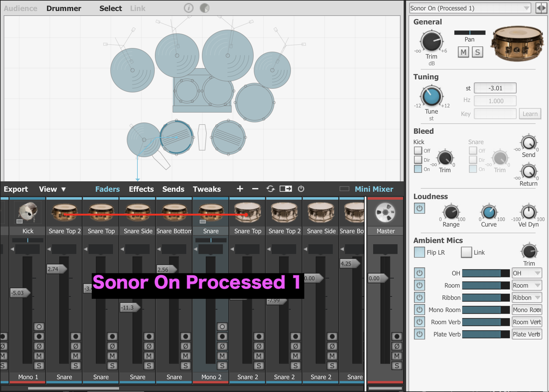Set Kick bleed to On
Viewport: 549px width, 392px height.
[x=418, y=169]
